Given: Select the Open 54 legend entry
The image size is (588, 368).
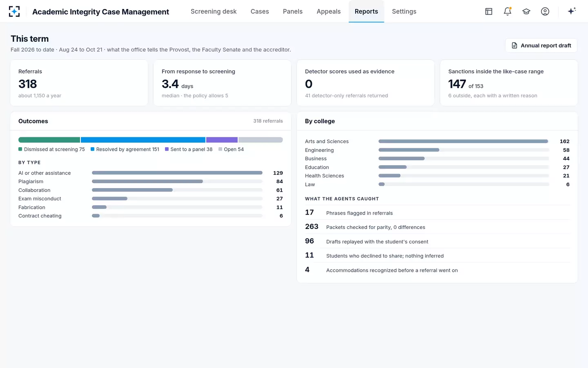Looking at the screenshot, I should pos(231,149).
